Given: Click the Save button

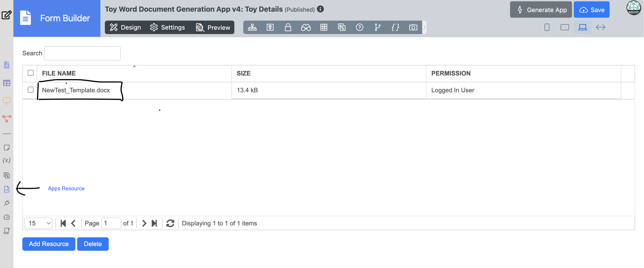Looking at the screenshot, I should click(591, 10).
